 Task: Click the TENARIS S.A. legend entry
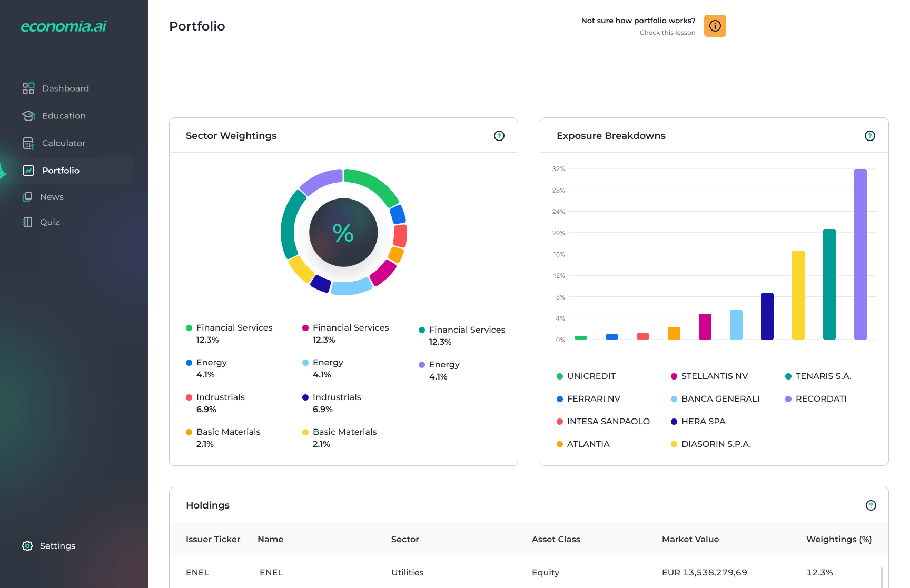[x=818, y=376]
